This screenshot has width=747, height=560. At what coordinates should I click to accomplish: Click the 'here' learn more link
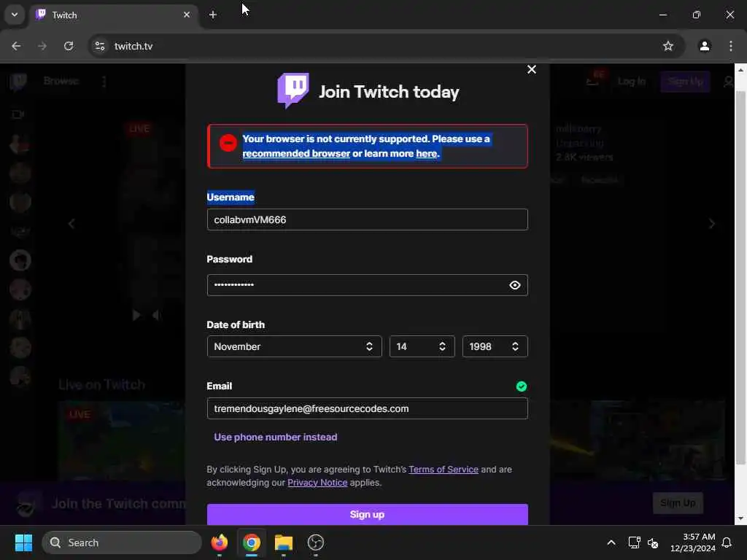(x=426, y=153)
